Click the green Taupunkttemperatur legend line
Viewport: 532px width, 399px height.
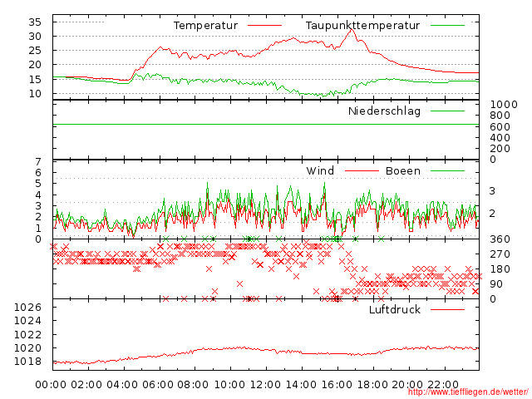pos(447,26)
